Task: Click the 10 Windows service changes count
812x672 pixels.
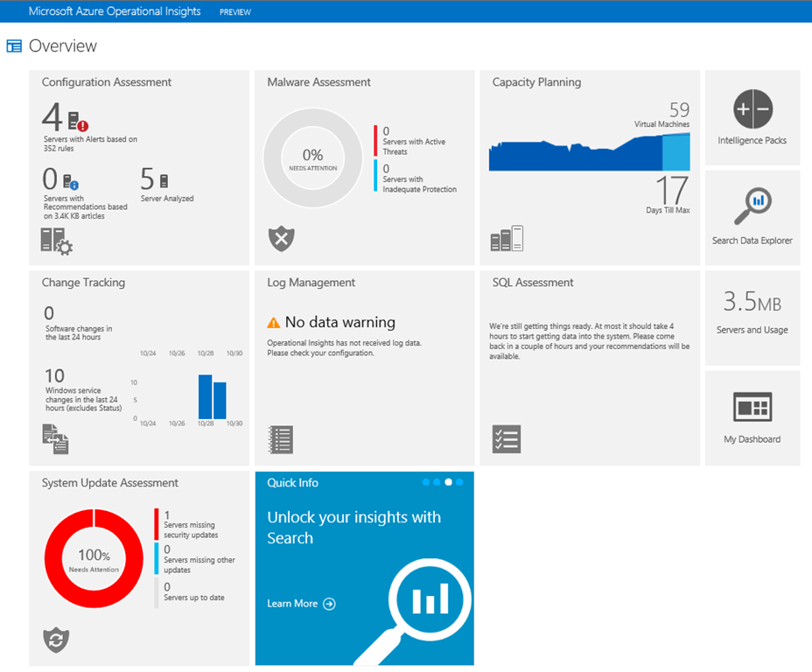Action: (54, 376)
